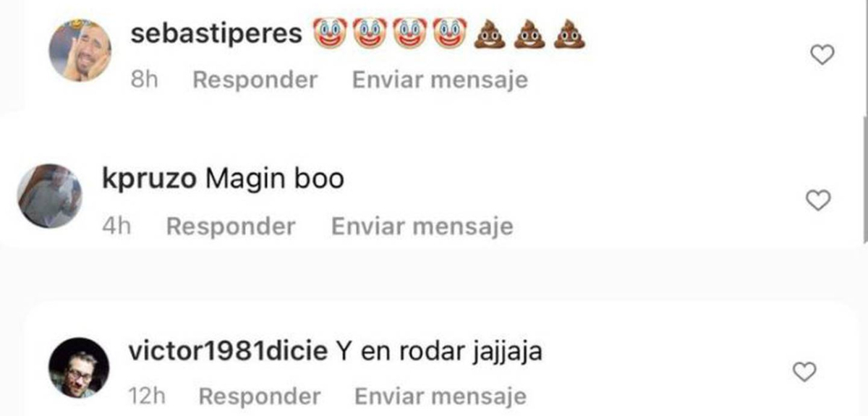The image size is (868, 416).
Task: Go to victor1981dicie's profile via the username
Action: 229,352
